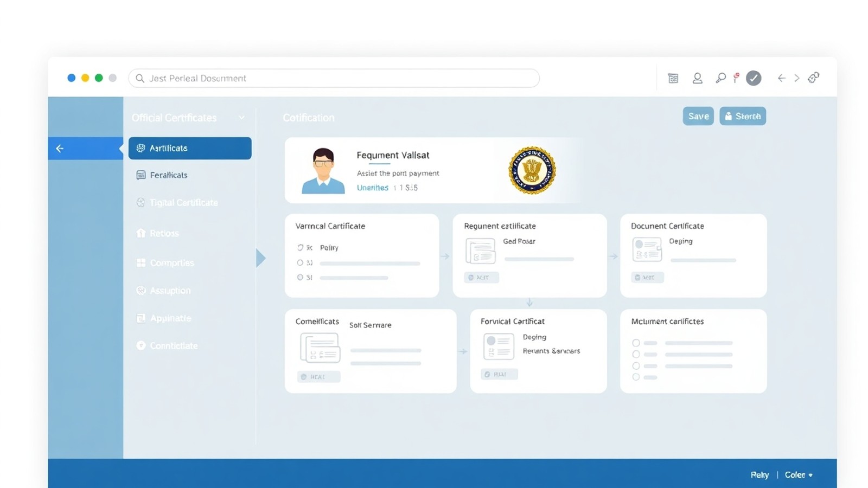Click the Connticitate icon in sidebar
Viewport: 868px width, 488px height.
141,345
